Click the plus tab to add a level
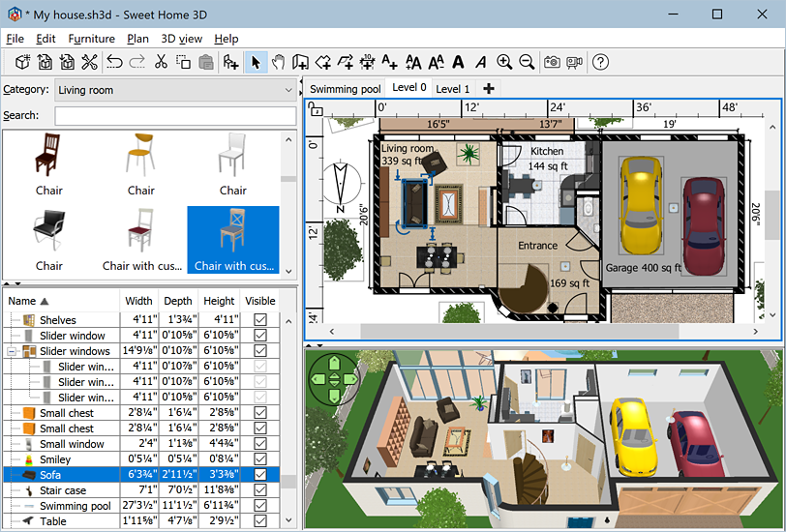 tap(489, 89)
